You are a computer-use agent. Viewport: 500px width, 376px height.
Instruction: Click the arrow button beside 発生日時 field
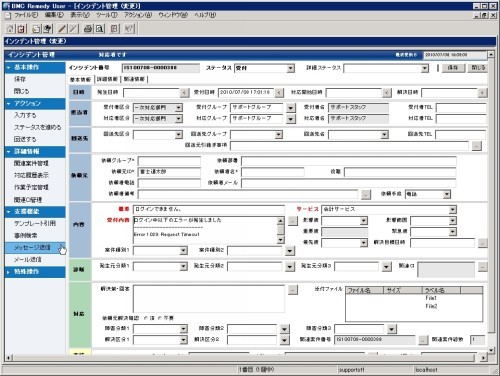click(184, 93)
